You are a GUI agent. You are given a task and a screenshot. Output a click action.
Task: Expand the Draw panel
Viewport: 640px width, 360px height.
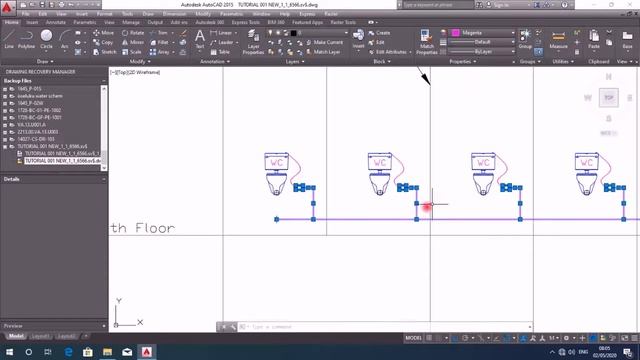click(45, 62)
